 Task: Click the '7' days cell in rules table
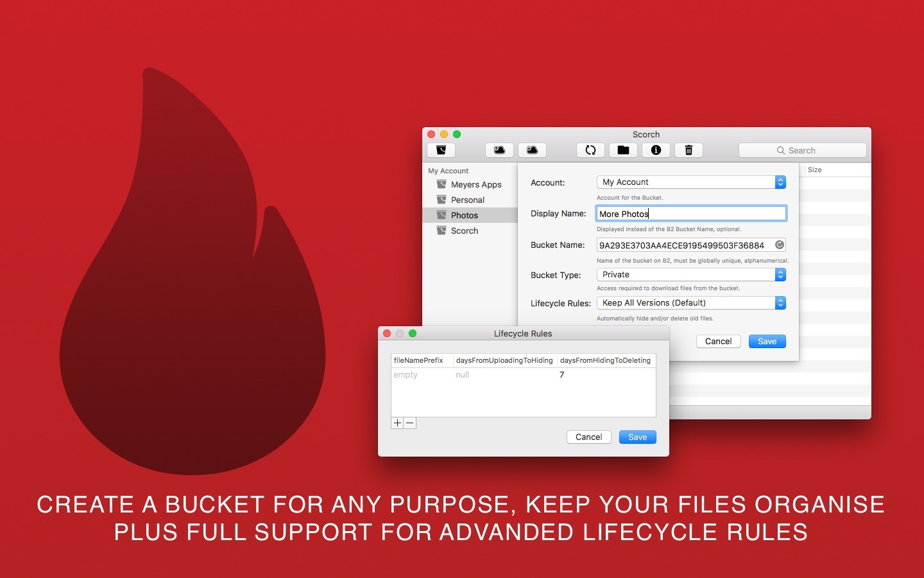pyautogui.click(x=562, y=375)
